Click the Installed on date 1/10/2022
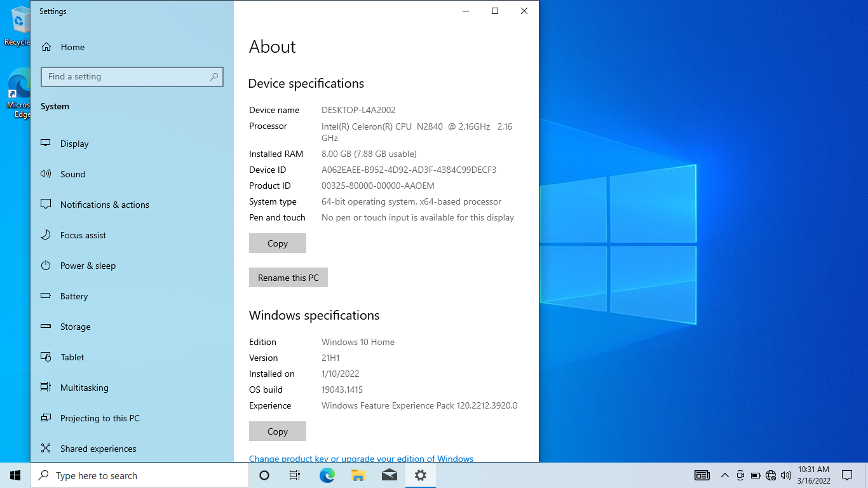868x488 pixels. coord(341,374)
